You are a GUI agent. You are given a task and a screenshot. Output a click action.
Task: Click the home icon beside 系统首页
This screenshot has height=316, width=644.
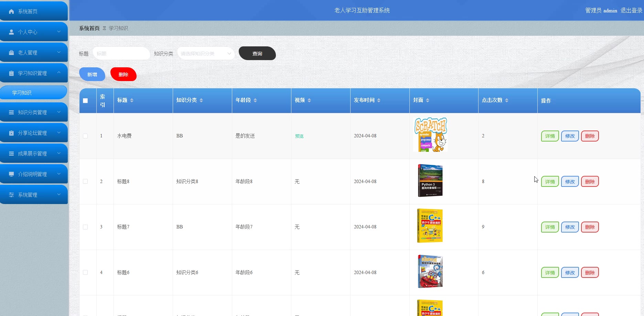(11, 11)
